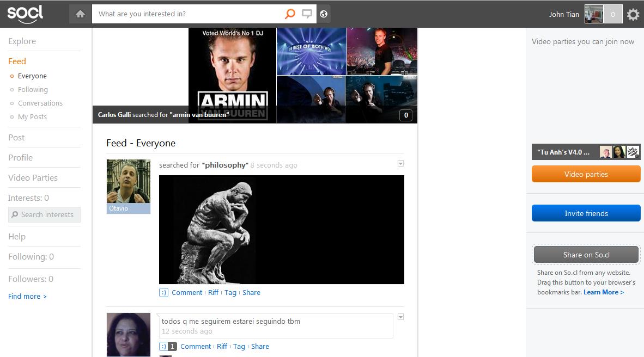
Task: Click Following: 0 in sidebar
Action: pyautogui.click(x=31, y=256)
